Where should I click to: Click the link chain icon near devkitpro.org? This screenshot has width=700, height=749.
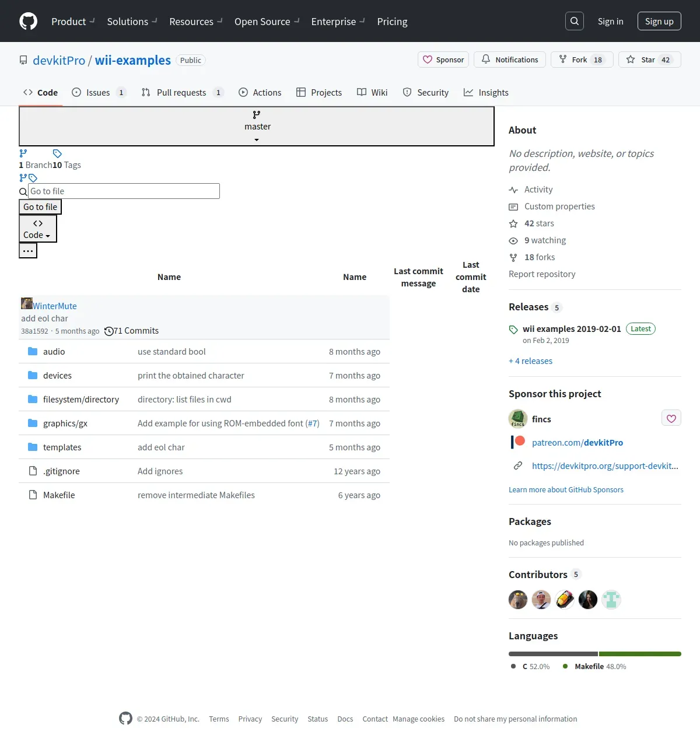coord(518,466)
